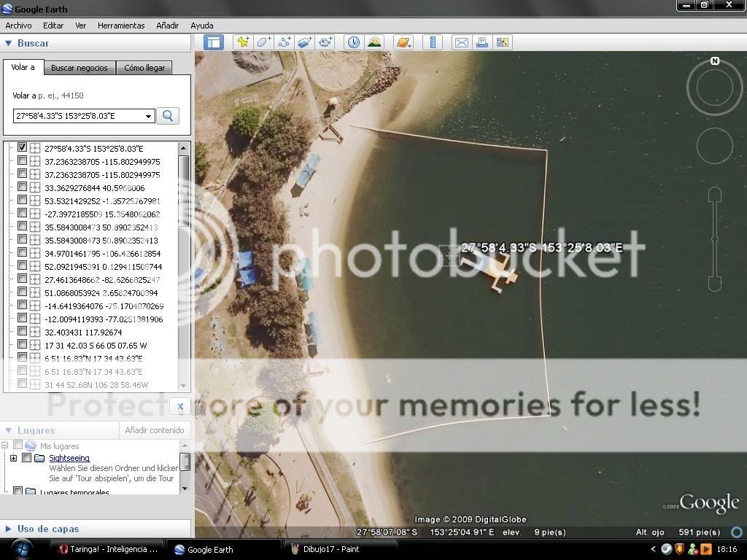This screenshot has height=560, width=747.
Task: Switch to Cómo llegar tab
Action: pyautogui.click(x=144, y=68)
